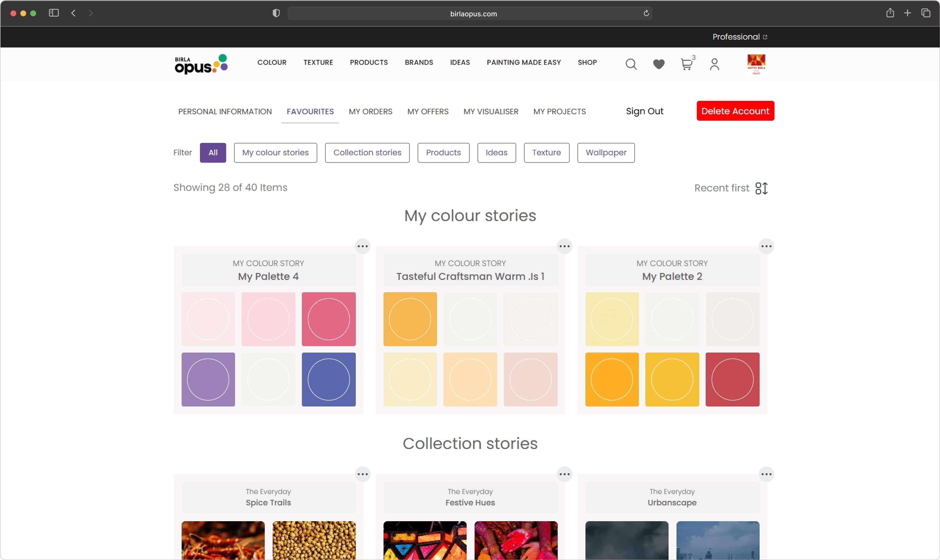Click the Sign Out link
Viewport: 940px width, 560px height.
[x=644, y=111]
